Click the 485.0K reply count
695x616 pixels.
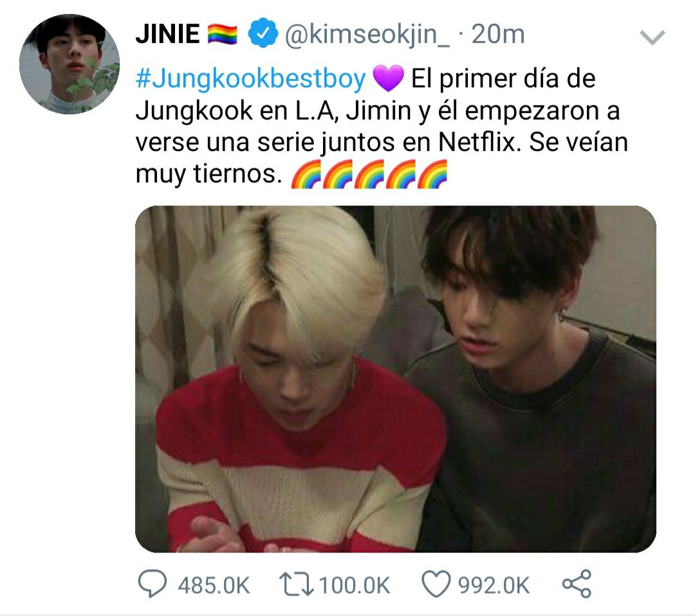(x=214, y=585)
